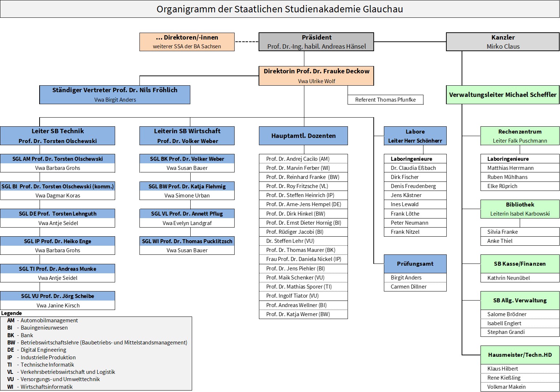560x392 pixels.
Task: Click Leiter SB Technik box
Action: point(58,136)
